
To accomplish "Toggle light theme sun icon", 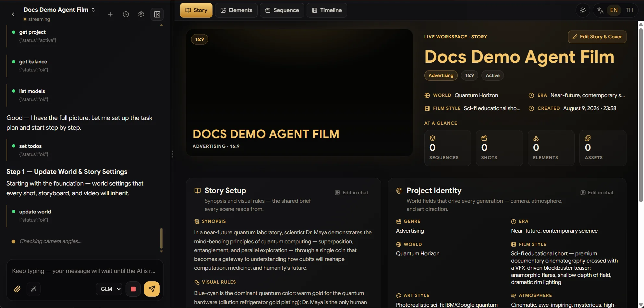I will pyautogui.click(x=583, y=10).
